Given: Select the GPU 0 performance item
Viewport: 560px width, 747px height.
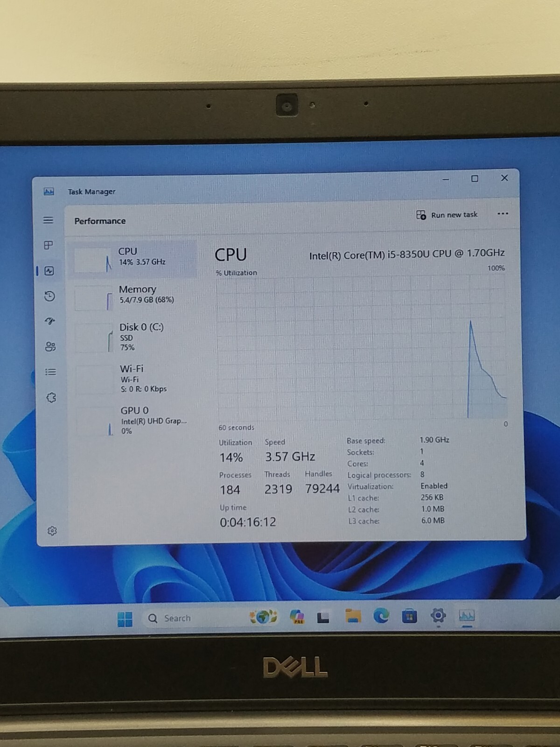Looking at the screenshot, I should 135,420.
